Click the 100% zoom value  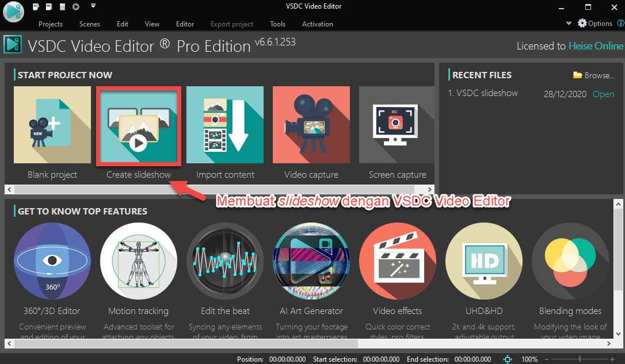(x=529, y=359)
